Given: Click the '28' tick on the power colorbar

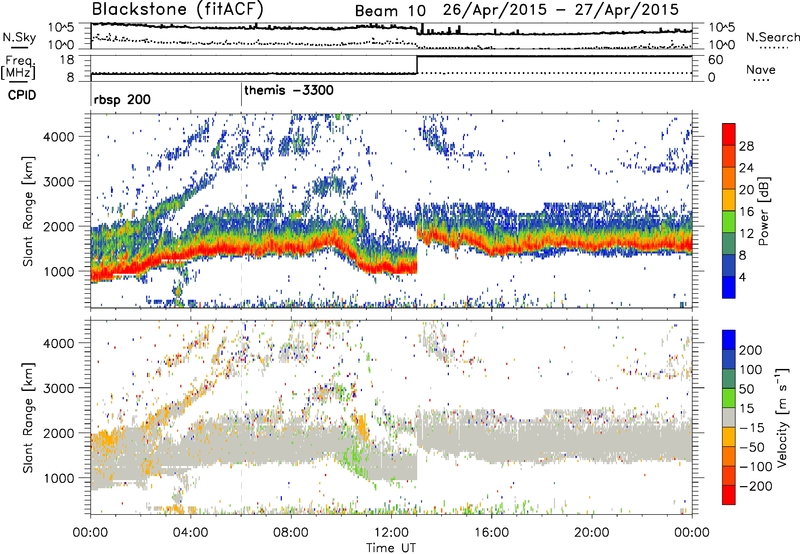Looking at the screenshot, I should point(746,146).
